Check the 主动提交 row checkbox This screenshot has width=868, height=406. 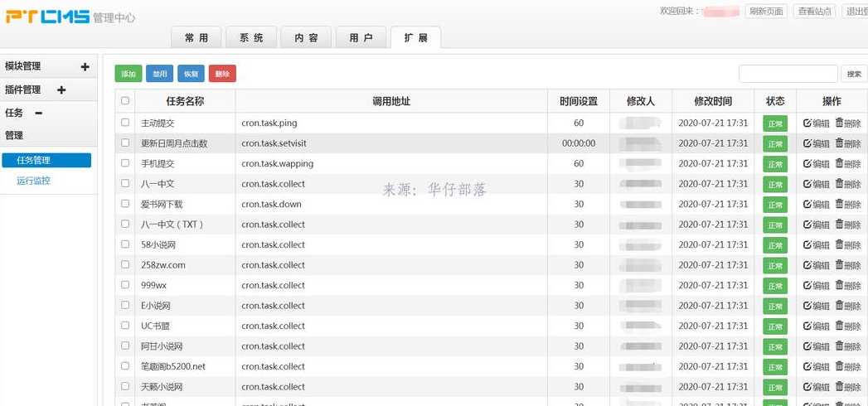[x=125, y=123]
